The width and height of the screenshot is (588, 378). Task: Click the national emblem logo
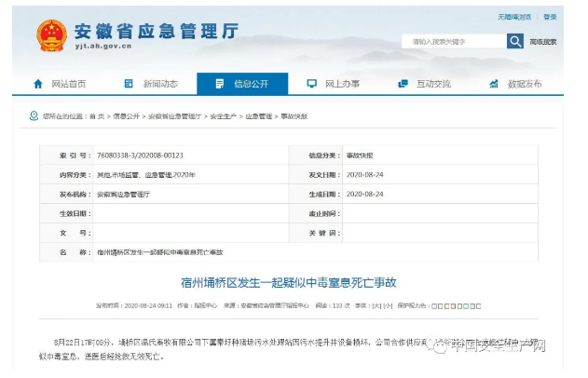[51, 35]
